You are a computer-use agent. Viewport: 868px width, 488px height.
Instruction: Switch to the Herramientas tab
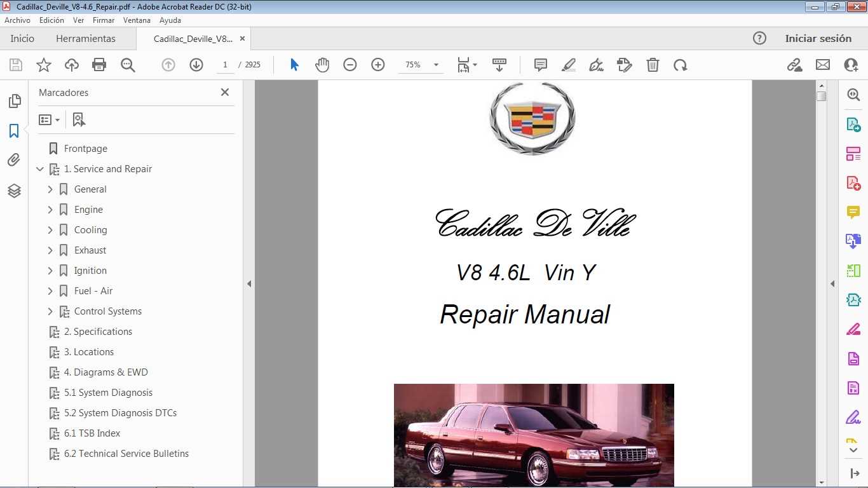click(86, 38)
